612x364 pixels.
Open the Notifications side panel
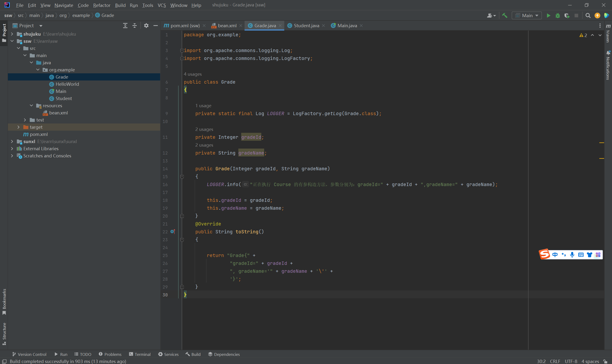(x=608, y=65)
